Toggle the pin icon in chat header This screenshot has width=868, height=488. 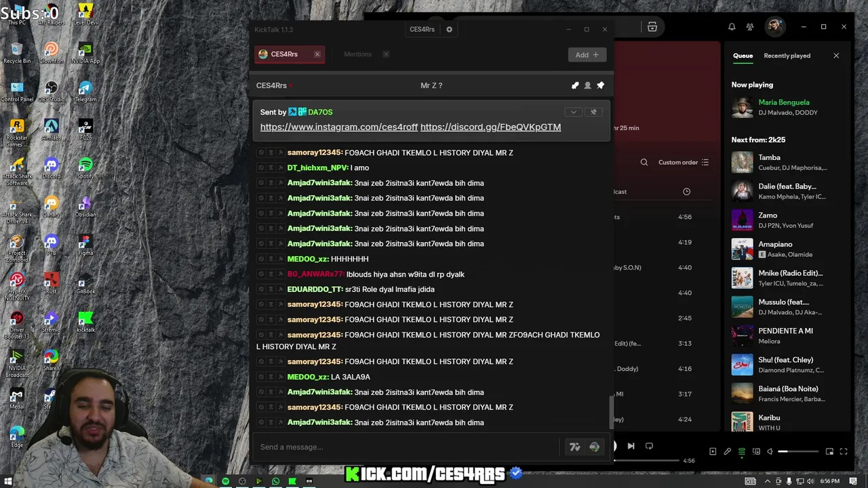point(600,85)
